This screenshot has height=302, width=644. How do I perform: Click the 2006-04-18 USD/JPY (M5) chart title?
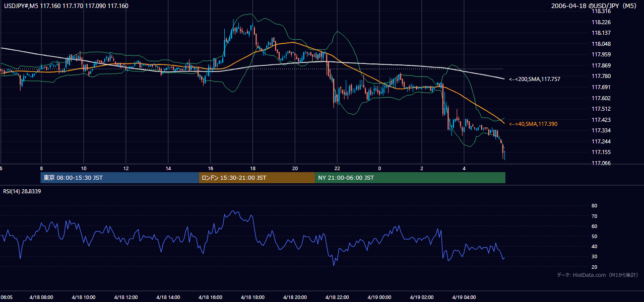(595, 6)
